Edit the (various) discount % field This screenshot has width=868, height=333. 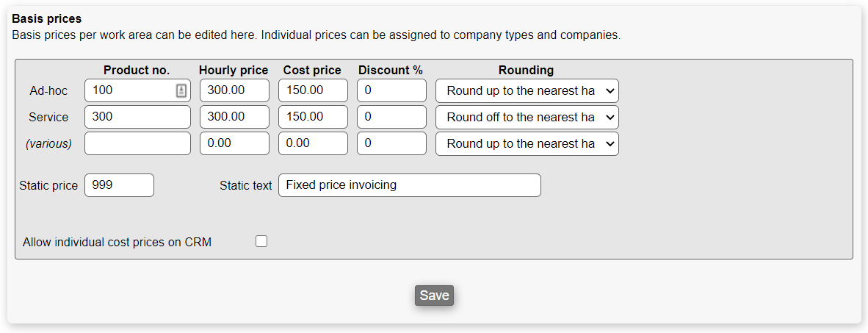tap(391, 144)
